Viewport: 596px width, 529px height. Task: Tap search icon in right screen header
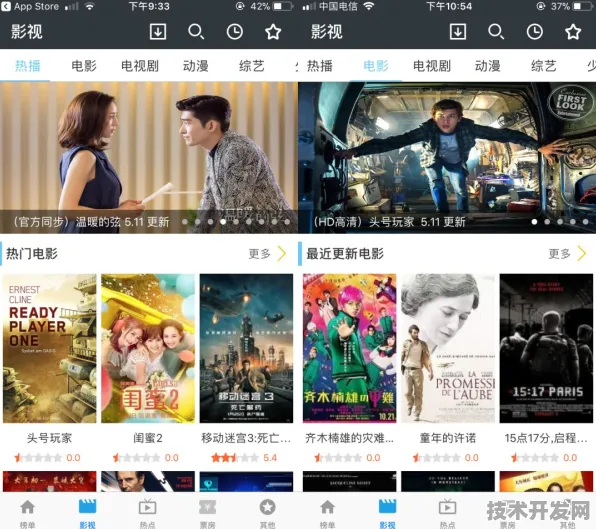coord(496,32)
